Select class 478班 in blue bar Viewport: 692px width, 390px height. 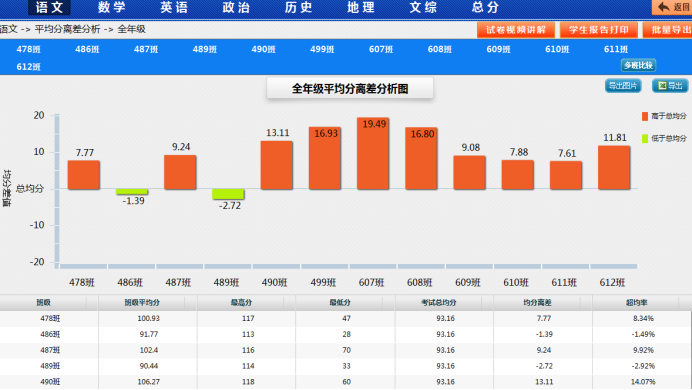tap(28, 49)
